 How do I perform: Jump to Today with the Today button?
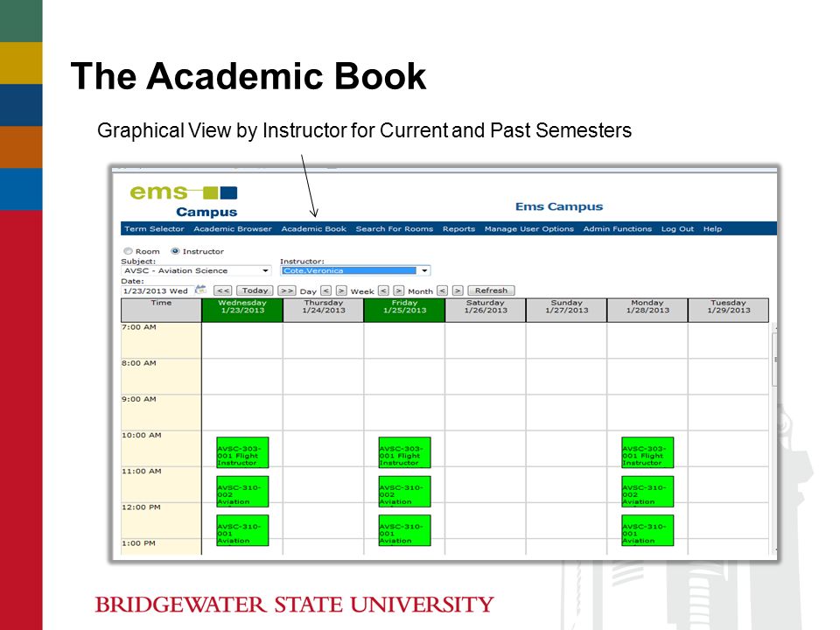(255, 290)
